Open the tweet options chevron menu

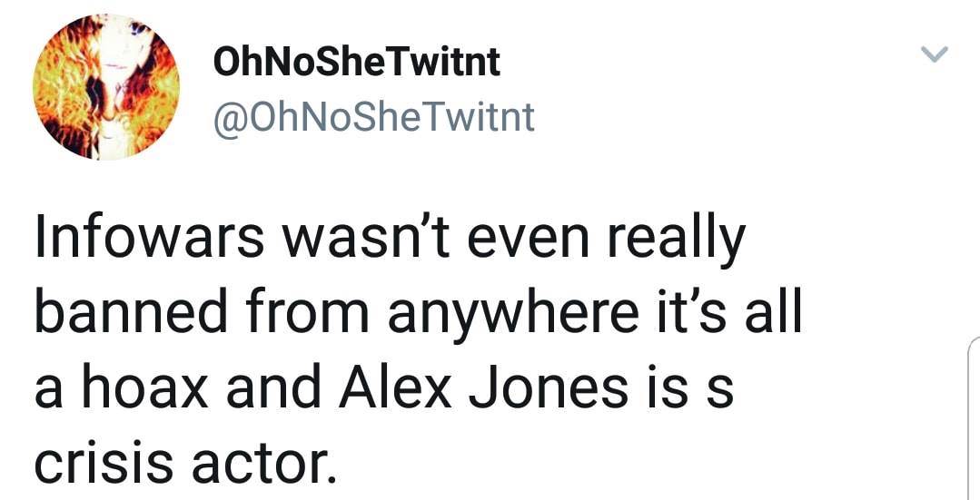tap(935, 56)
